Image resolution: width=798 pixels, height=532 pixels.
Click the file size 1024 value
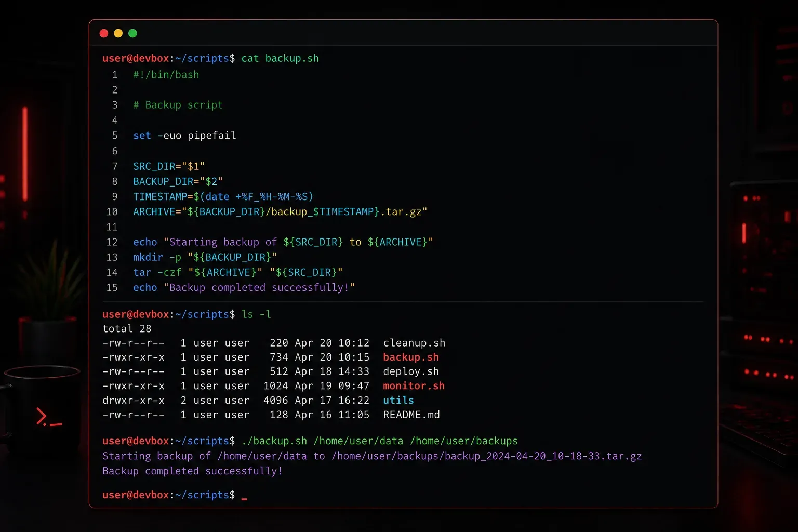pyautogui.click(x=276, y=386)
